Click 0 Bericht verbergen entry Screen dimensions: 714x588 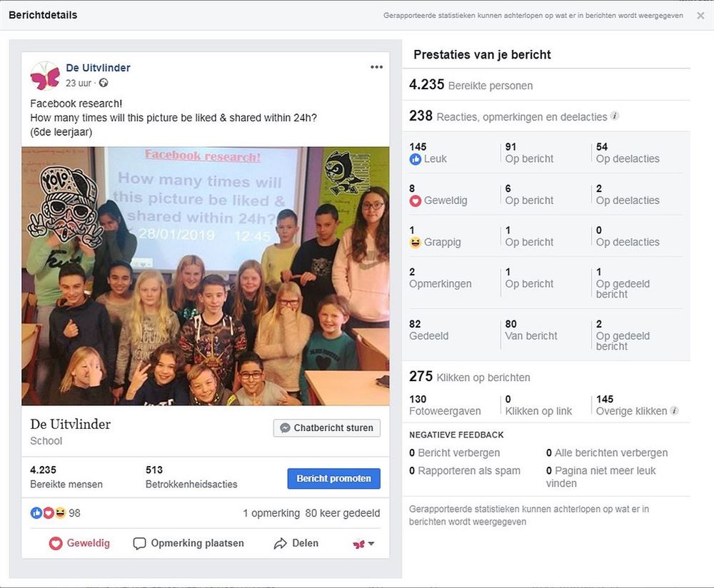click(454, 453)
